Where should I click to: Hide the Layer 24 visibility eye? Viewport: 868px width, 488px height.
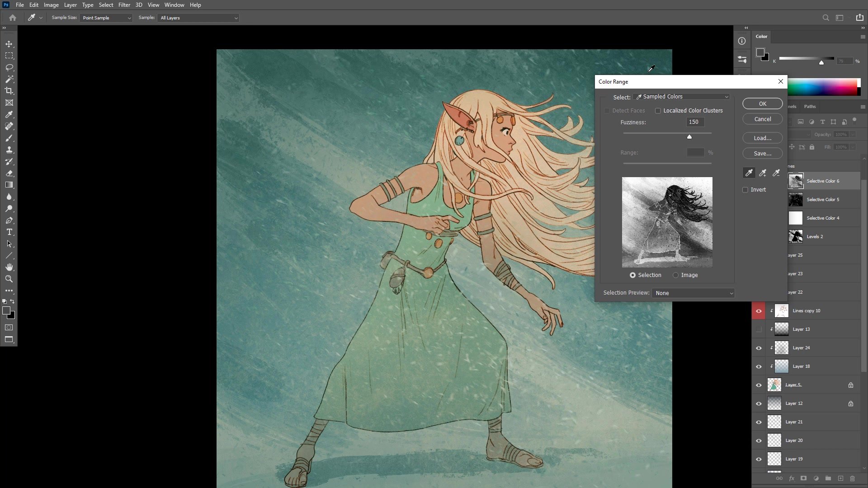coord(759,348)
